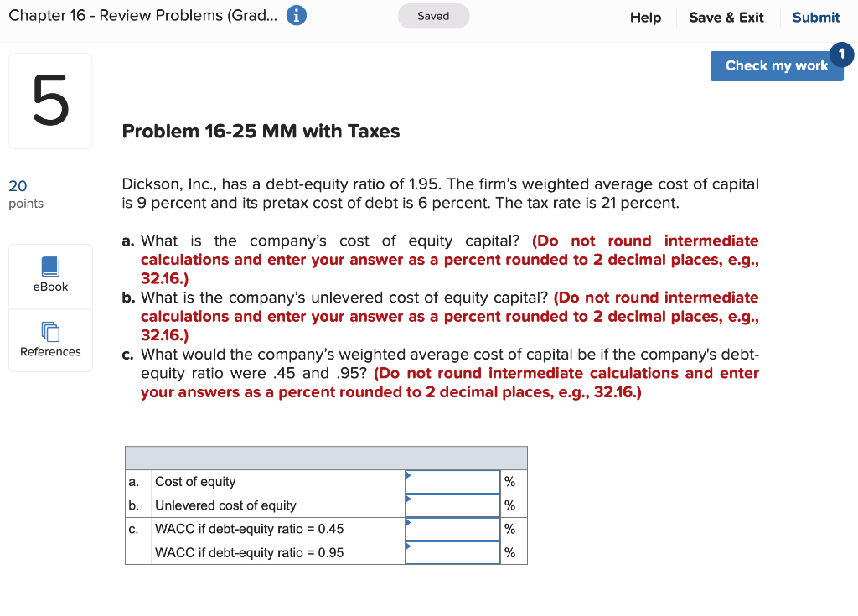Click the attempt count badge on Check my work
The width and height of the screenshot is (858, 616).
841,54
